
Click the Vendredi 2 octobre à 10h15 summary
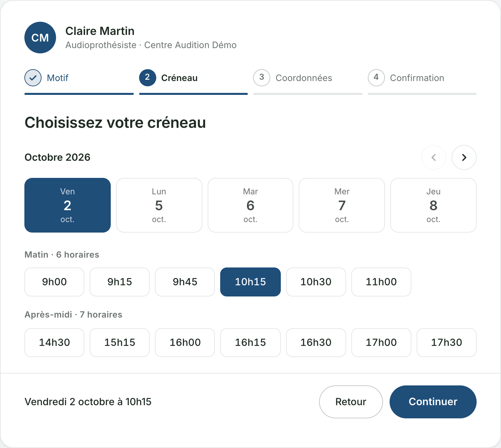(x=88, y=402)
